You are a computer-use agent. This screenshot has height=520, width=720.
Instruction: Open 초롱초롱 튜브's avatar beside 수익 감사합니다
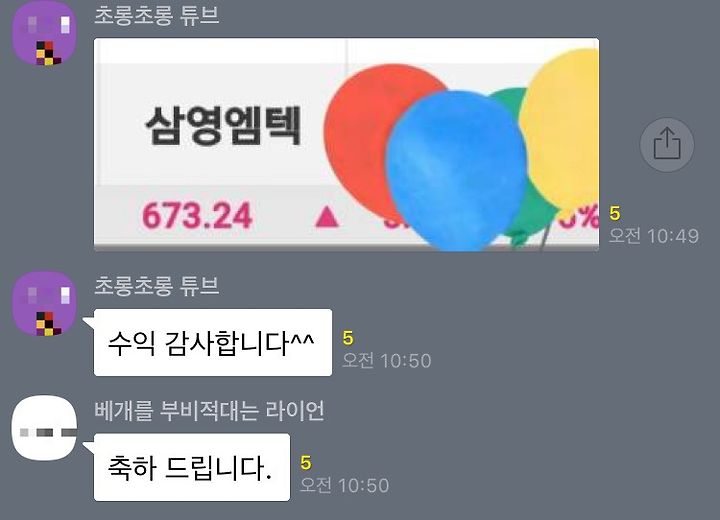pos(44,304)
